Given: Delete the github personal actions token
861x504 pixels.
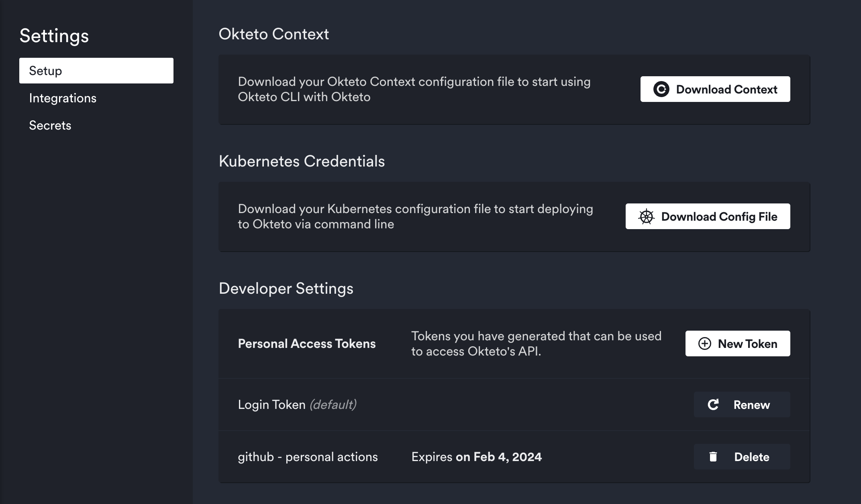Looking at the screenshot, I should (751, 457).
